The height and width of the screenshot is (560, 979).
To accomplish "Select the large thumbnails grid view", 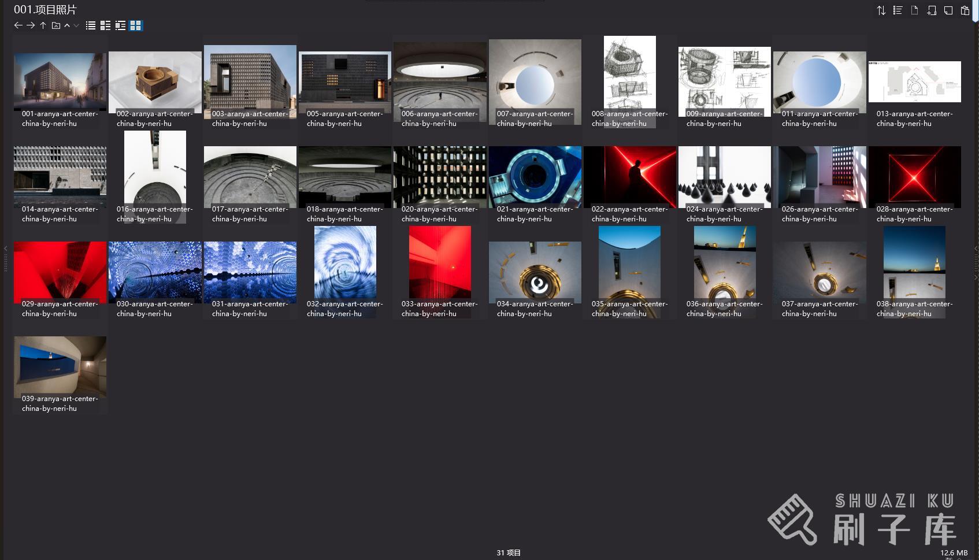I will click(x=136, y=25).
